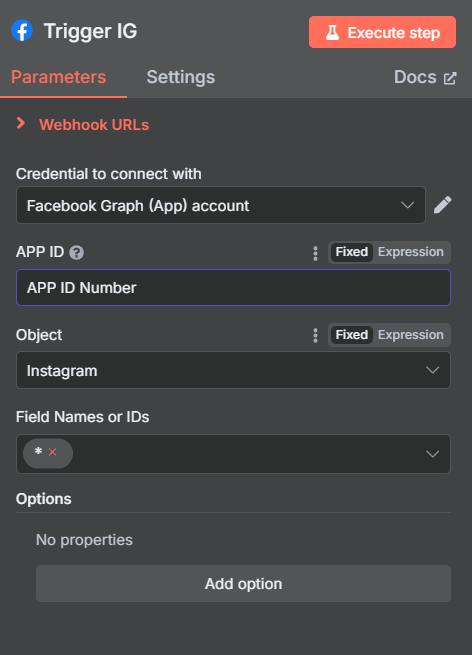Click the Facebook logo icon beside Trigger IG
472x655 pixels.
click(x=22, y=31)
